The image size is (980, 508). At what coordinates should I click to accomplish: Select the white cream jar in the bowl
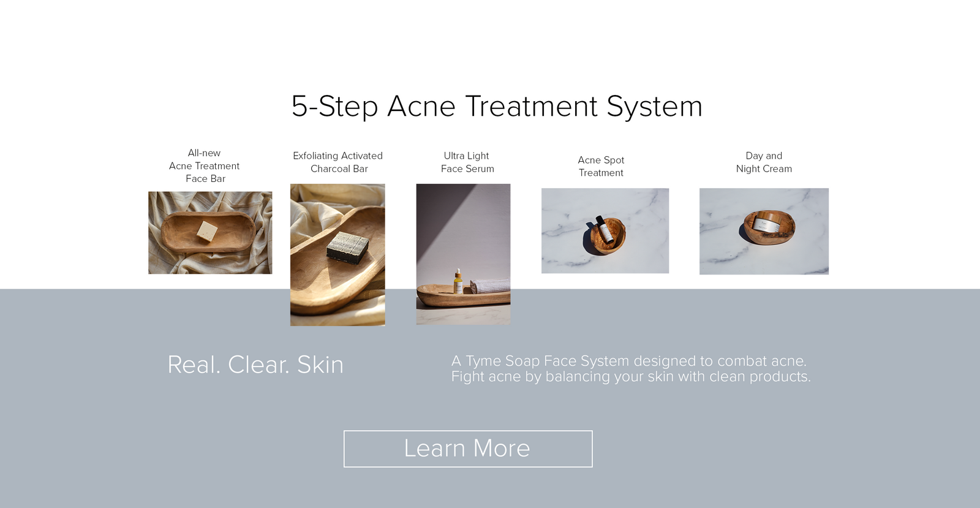(x=766, y=224)
